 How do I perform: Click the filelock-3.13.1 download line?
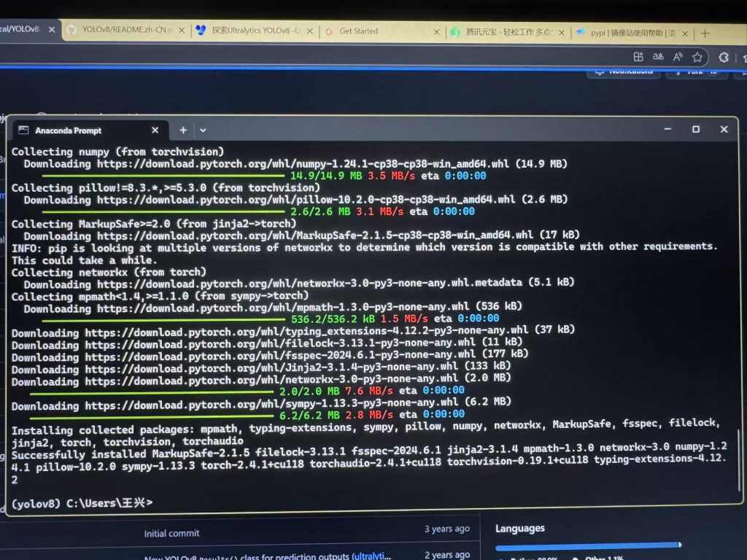pos(267,343)
